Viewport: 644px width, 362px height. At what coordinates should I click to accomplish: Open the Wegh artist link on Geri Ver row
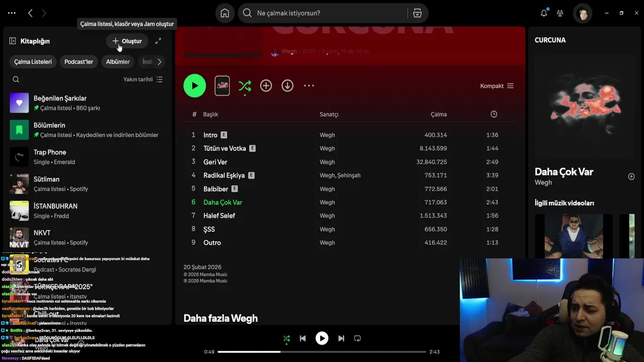point(327,162)
